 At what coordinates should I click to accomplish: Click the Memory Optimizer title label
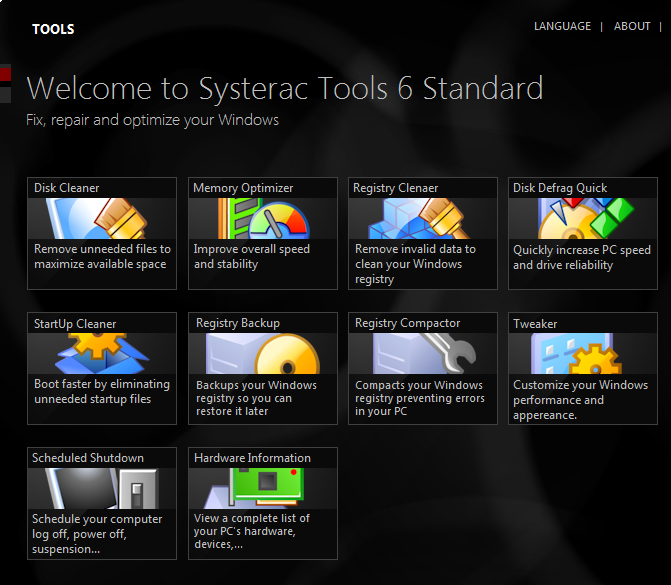click(243, 188)
